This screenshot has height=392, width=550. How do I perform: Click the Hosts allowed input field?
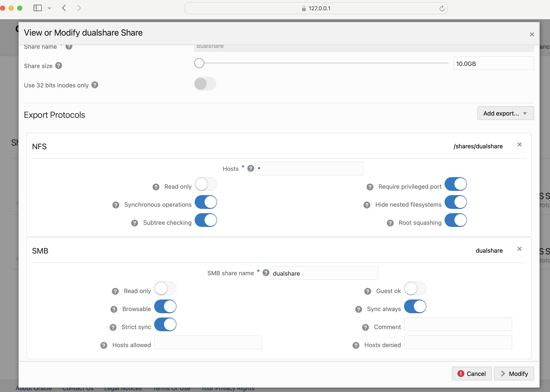click(208, 343)
